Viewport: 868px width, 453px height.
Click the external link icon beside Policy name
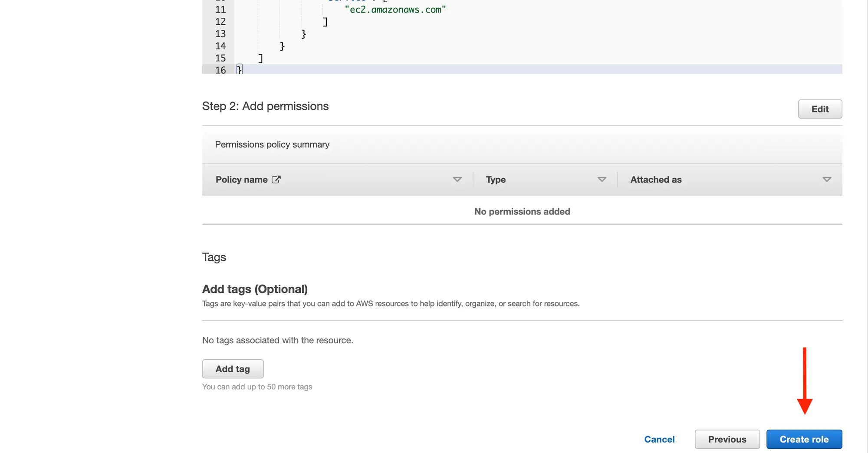pos(276,180)
